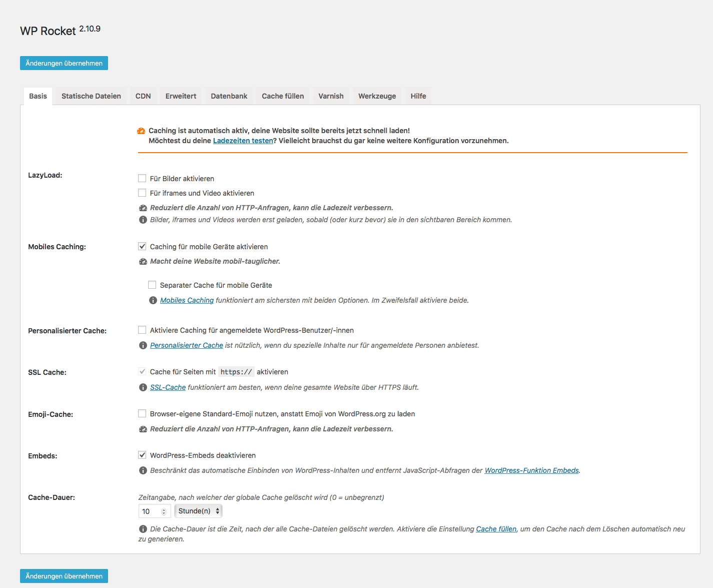Screen dimensions: 713x588
Task: Open the 'Personalisierter Cache' link
Action: [x=187, y=345]
